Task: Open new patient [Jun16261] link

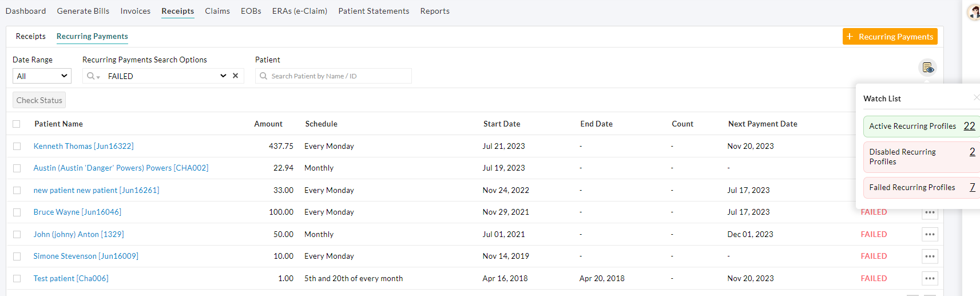Action: click(x=96, y=190)
